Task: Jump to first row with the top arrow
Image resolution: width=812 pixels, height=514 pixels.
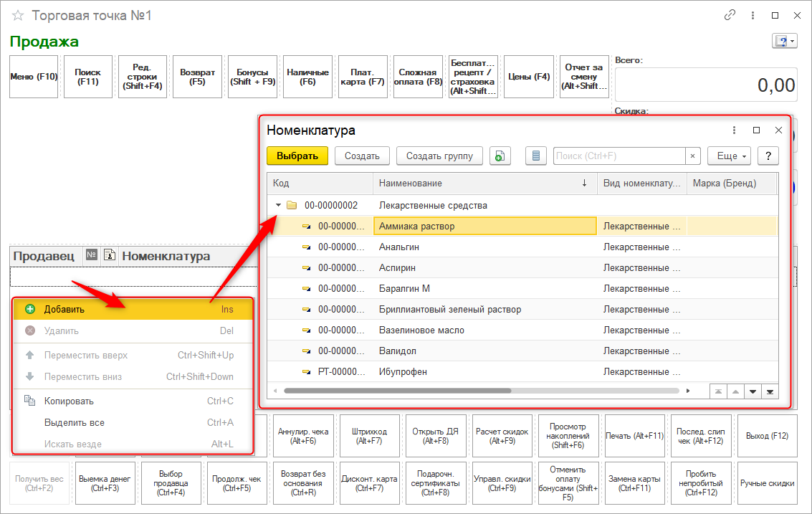Action: (718, 391)
